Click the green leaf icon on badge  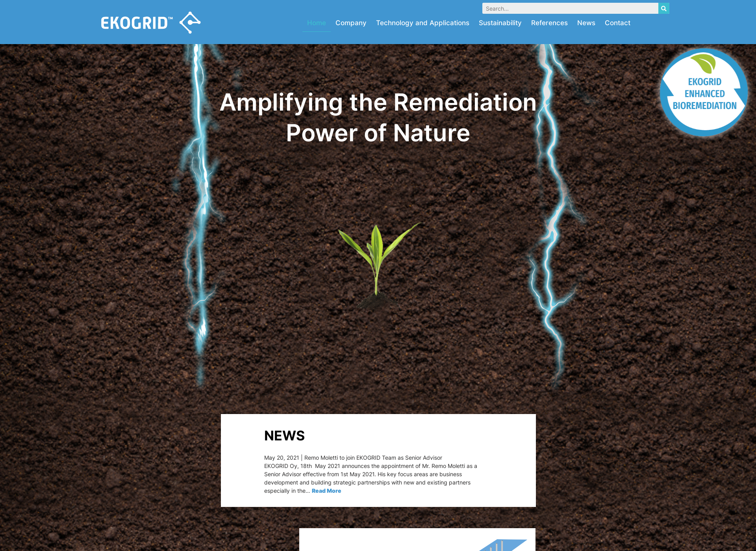pyautogui.click(x=703, y=63)
